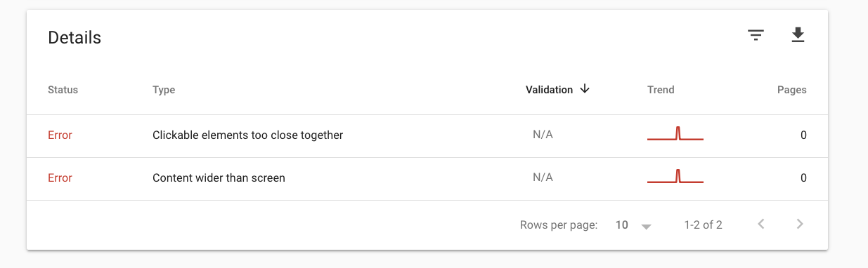Sort table by Validation column
868x268 pixels.
[549, 90]
